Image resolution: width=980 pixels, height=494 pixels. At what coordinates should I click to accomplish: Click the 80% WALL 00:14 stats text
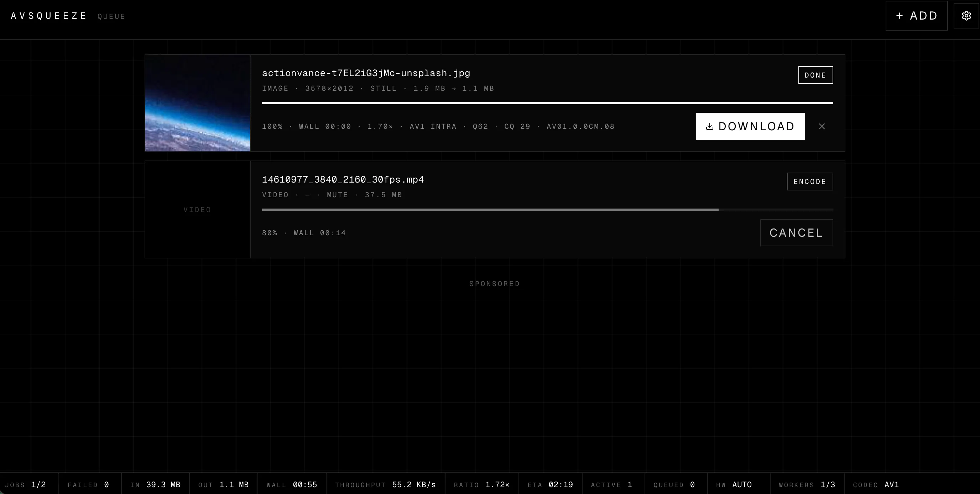pyautogui.click(x=304, y=233)
